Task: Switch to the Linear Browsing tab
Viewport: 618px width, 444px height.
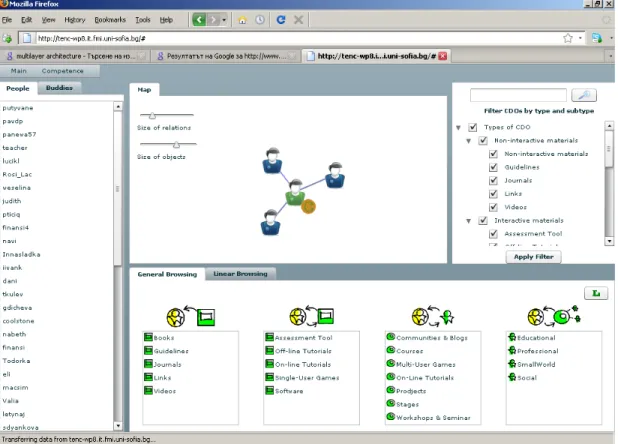Action: [240, 273]
